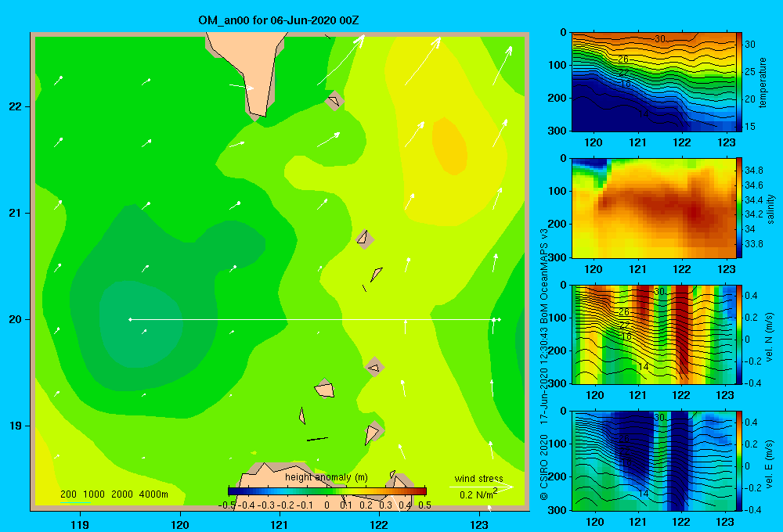Image resolution: width=783 pixels, height=532 pixels.
Task: Click the large wind arrow at the top near 121.8E
Action: pos(341,60)
